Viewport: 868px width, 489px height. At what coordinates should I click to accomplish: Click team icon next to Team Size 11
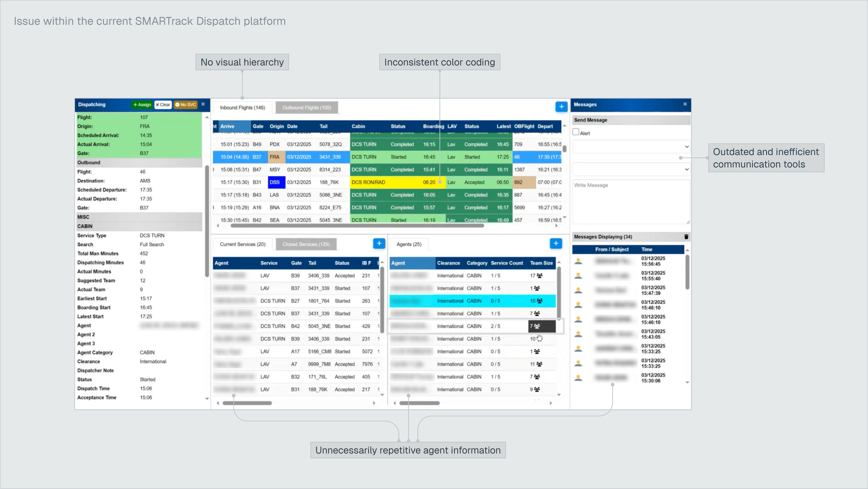540,364
